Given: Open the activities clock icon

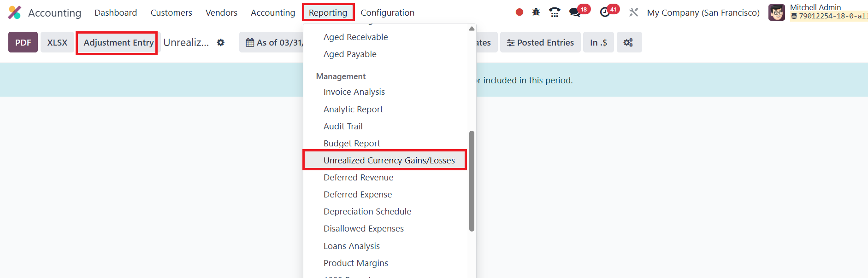Looking at the screenshot, I should point(605,12).
